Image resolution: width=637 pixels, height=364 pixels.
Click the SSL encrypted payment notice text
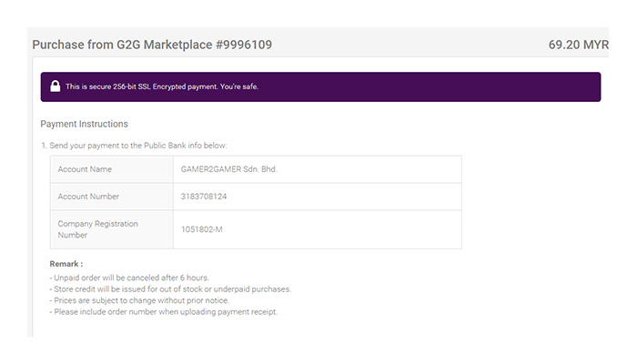coord(162,86)
